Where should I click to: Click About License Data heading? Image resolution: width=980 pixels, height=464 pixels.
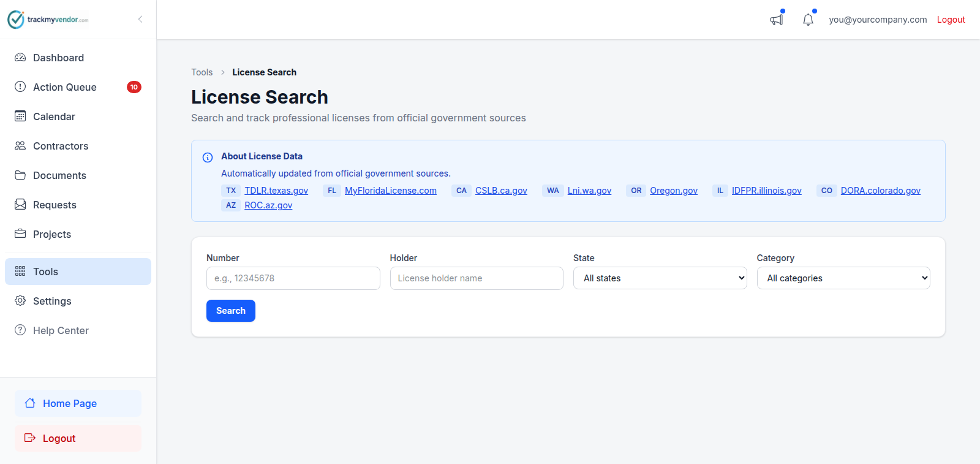pyautogui.click(x=262, y=156)
